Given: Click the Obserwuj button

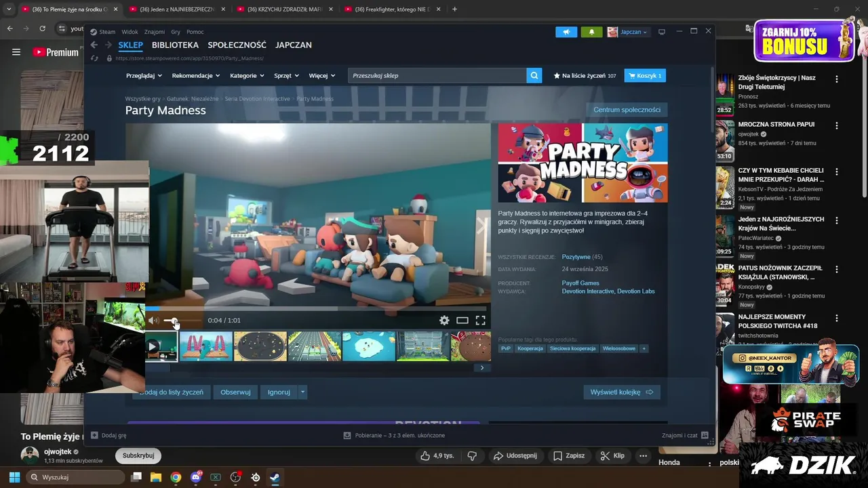Looking at the screenshot, I should (235, 392).
